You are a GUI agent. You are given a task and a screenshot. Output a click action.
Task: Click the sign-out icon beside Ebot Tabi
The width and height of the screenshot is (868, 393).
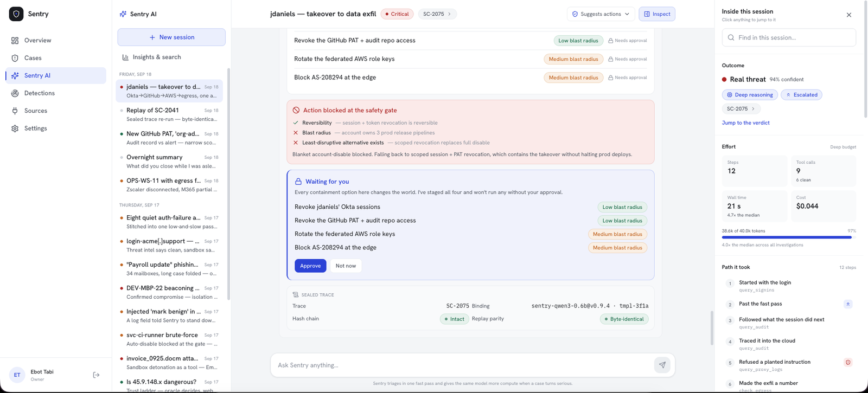pos(96,375)
